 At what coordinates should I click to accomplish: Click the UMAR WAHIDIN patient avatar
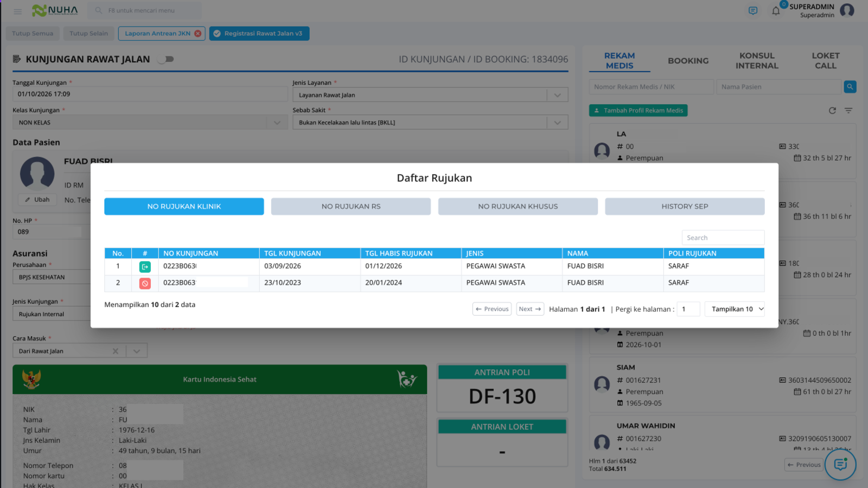pos(602,442)
